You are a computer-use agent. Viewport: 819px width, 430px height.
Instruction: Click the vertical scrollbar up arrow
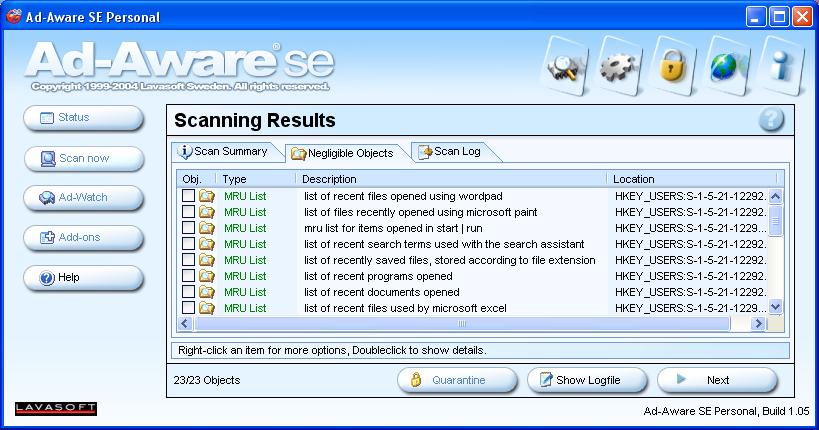click(776, 196)
